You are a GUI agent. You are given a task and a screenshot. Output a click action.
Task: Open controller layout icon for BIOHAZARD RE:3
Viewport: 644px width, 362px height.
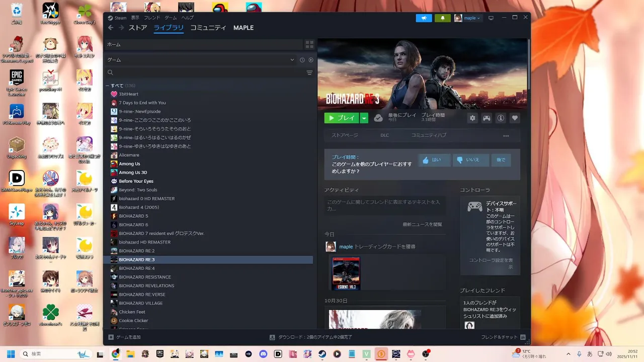(487, 118)
